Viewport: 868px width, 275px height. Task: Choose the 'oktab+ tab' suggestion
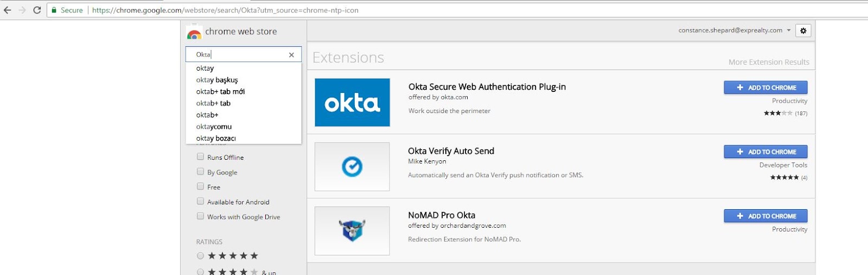pos(244,103)
